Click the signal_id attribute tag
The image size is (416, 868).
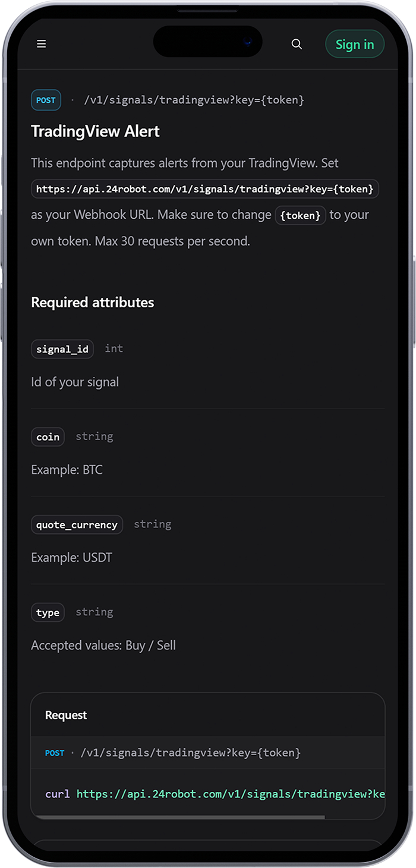(x=62, y=349)
